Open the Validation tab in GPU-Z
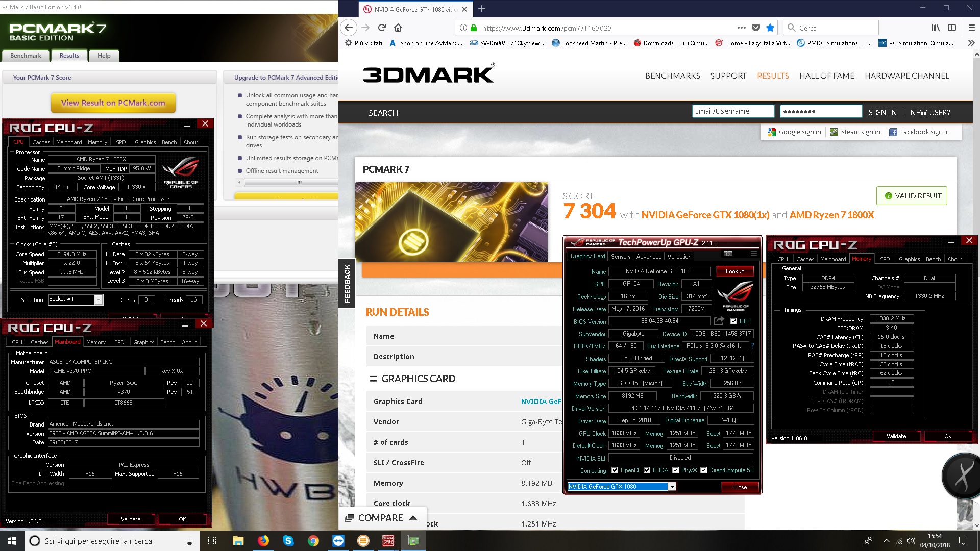Image resolution: width=980 pixels, height=551 pixels. (x=679, y=257)
